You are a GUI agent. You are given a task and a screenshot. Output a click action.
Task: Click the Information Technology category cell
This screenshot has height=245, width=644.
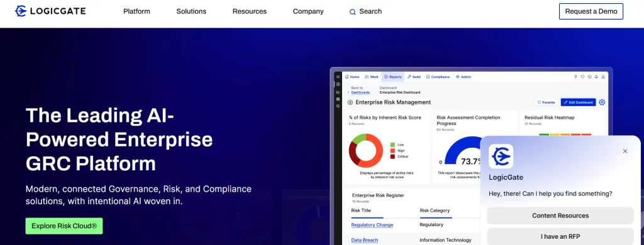click(445, 240)
